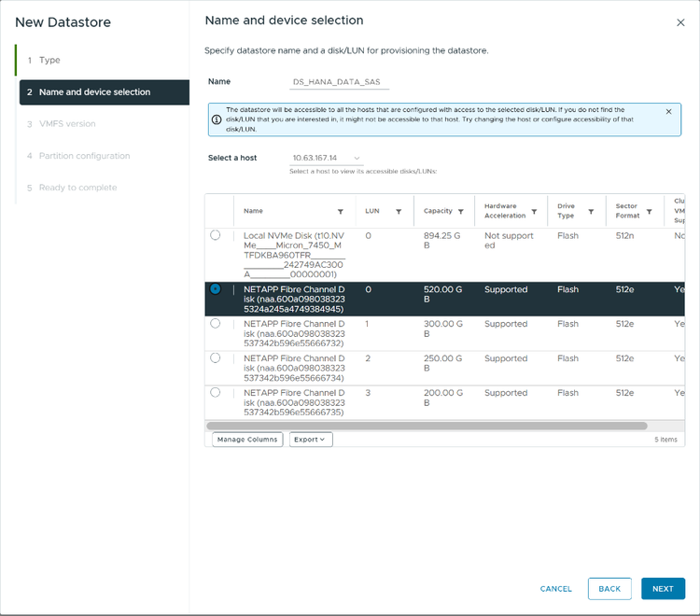Viewport: 700px width, 616px height.
Task: Go to step 4 Partition configuration
Action: pyautogui.click(x=78, y=156)
